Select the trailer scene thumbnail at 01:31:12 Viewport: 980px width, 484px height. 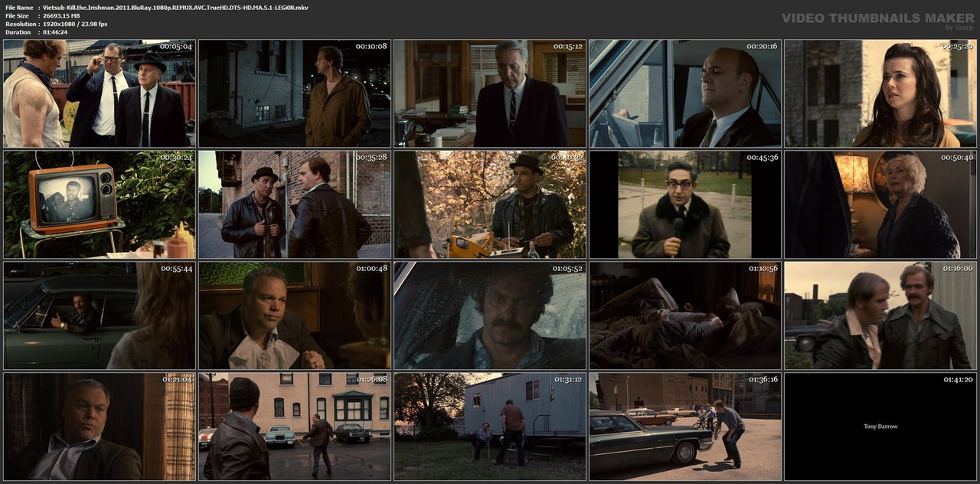(490, 427)
